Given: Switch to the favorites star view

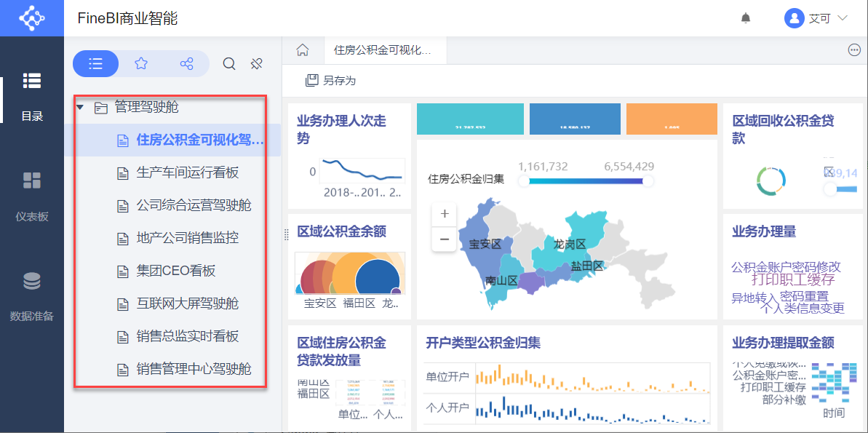Looking at the screenshot, I should [141, 64].
